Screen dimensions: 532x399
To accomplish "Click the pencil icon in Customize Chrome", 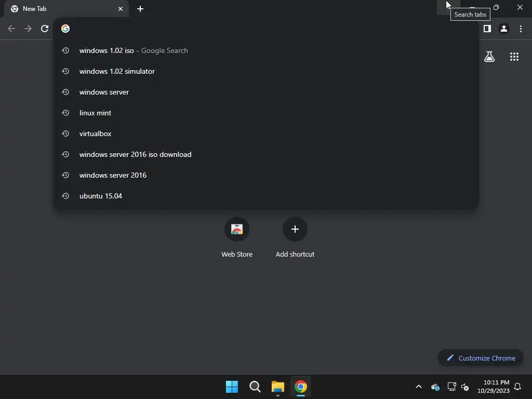I will click(x=450, y=357).
